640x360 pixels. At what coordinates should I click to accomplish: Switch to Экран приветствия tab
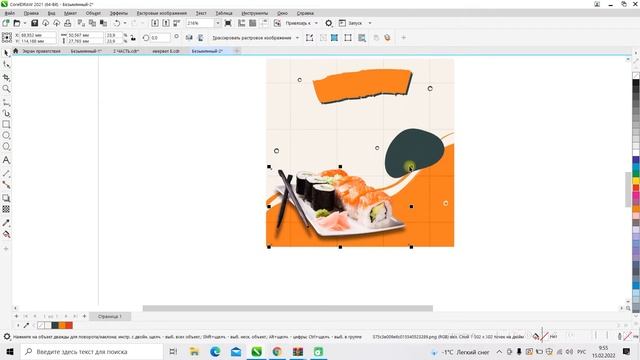pyautogui.click(x=41, y=51)
